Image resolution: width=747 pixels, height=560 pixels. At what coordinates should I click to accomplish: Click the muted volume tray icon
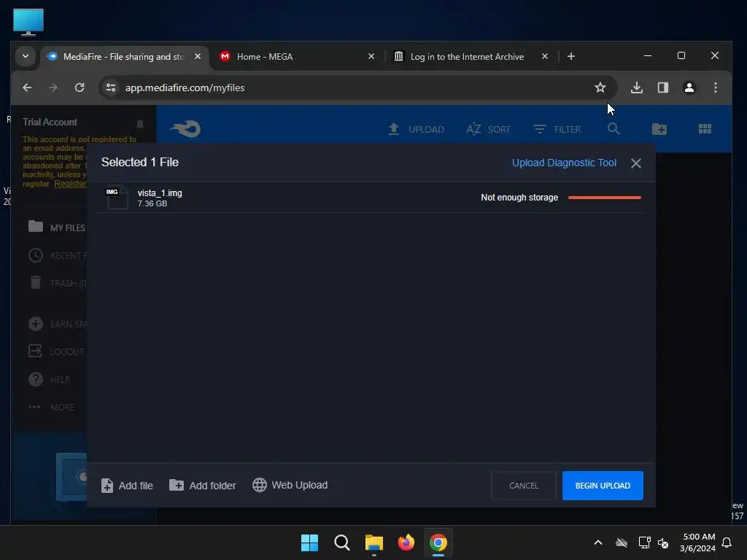663,542
